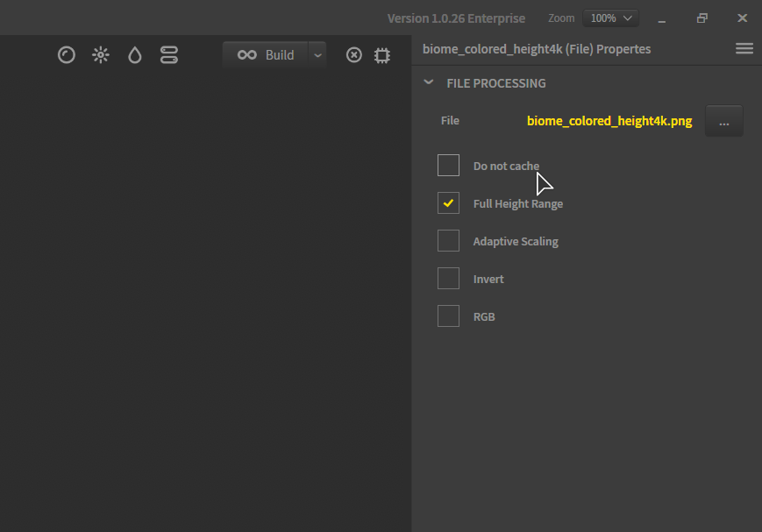Click the sun lighting icon
762x532 pixels.
point(101,55)
